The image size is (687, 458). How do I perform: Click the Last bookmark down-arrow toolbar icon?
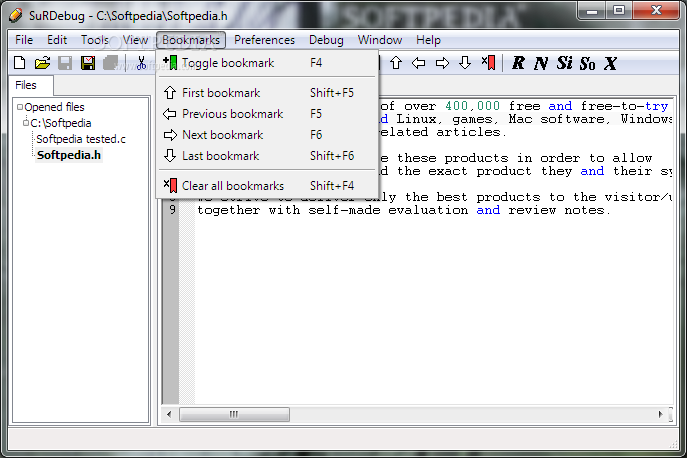pos(465,63)
